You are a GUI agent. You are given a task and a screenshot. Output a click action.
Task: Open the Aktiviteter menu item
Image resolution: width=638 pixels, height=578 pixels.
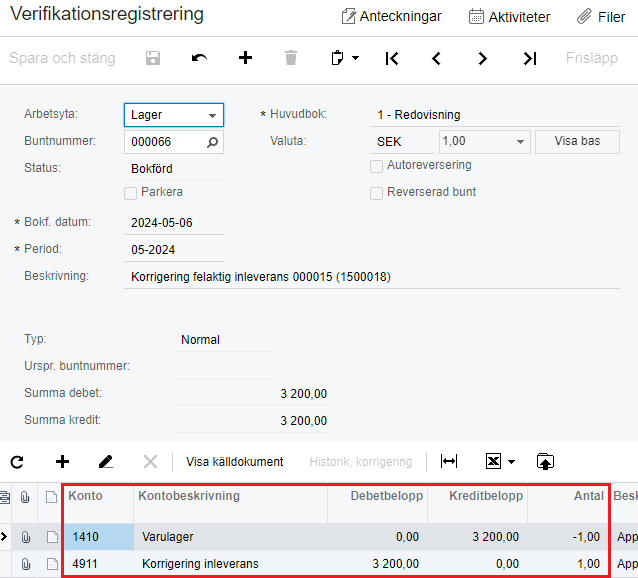[x=510, y=17]
